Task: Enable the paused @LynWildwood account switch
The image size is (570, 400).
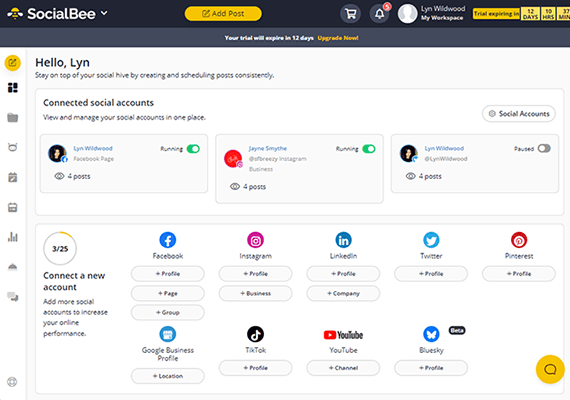Action: coord(544,148)
